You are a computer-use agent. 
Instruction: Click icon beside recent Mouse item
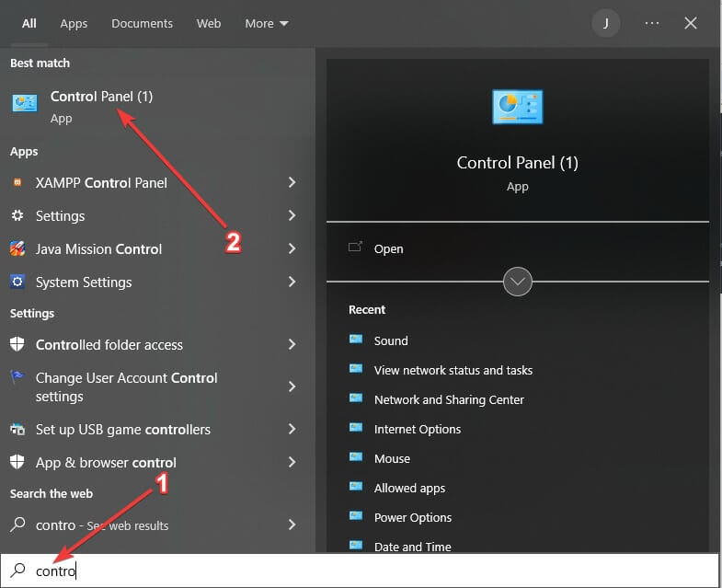click(x=356, y=457)
